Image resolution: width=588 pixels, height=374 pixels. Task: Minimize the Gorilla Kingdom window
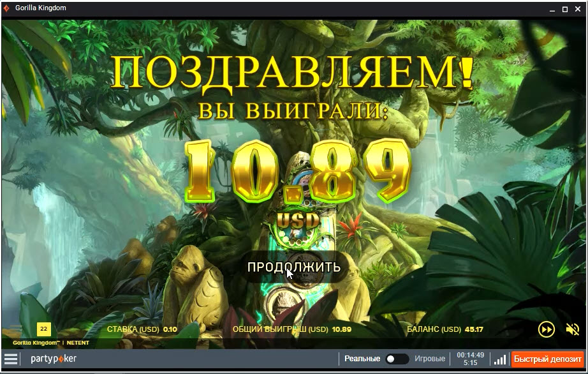pyautogui.click(x=552, y=10)
